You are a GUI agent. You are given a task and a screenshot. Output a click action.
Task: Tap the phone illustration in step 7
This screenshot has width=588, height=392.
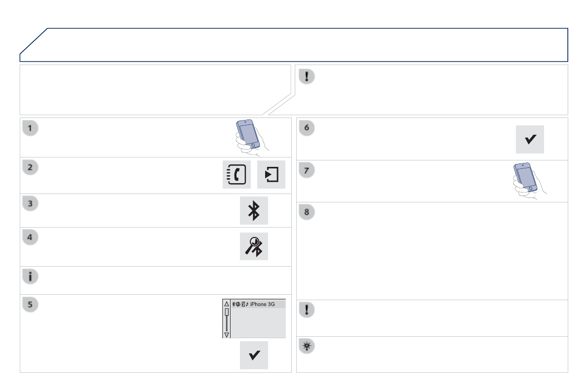[x=527, y=180]
